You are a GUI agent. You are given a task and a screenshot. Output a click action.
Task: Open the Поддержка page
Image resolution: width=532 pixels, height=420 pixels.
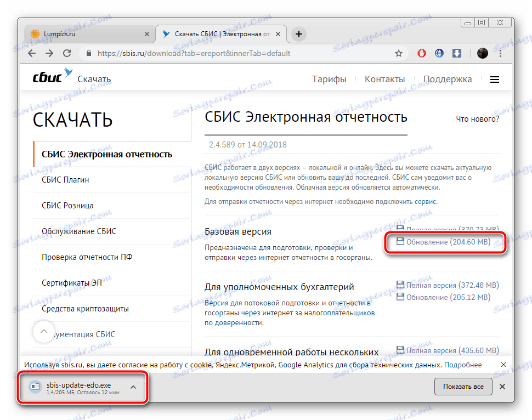[x=448, y=79]
